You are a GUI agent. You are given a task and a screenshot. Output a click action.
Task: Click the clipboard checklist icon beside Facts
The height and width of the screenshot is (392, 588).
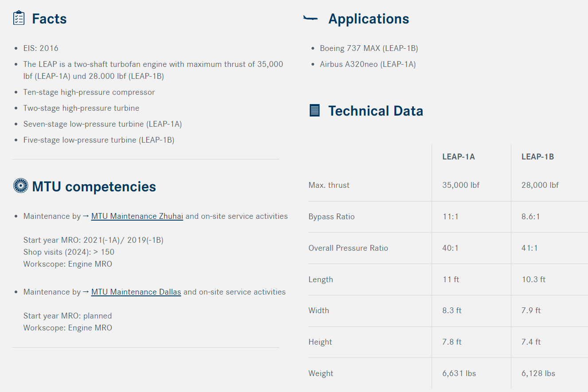click(x=19, y=18)
